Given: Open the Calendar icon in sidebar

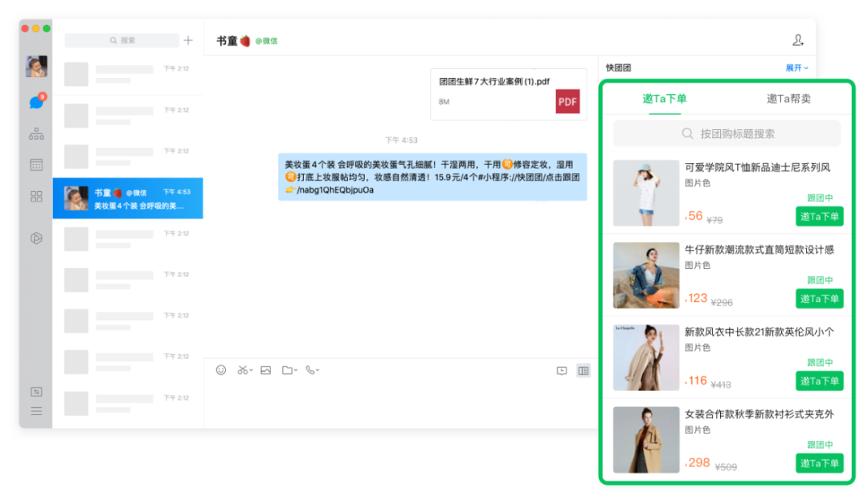Looking at the screenshot, I should [36, 165].
